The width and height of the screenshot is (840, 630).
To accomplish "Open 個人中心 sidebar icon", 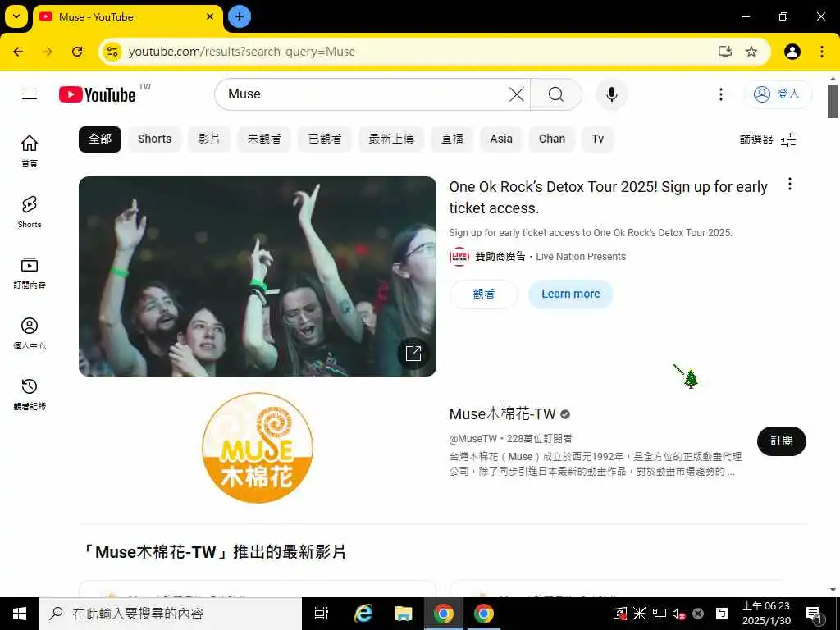I will coord(30,333).
